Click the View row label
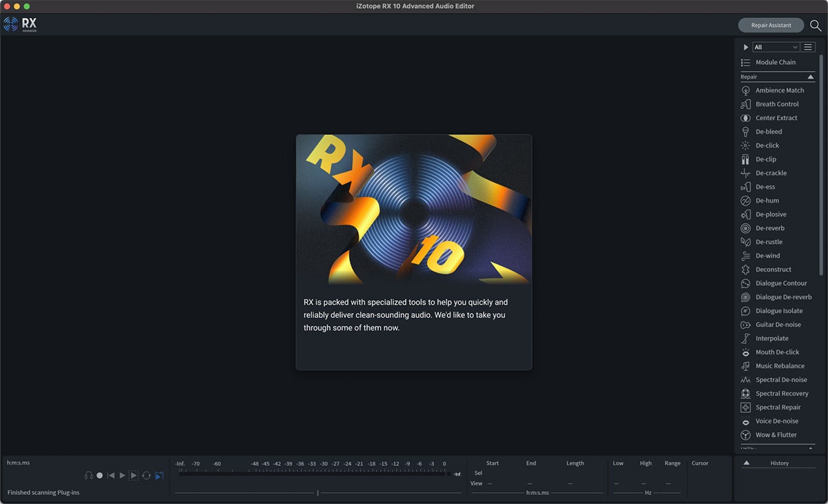This screenshot has width=828, height=504. coord(476,483)
